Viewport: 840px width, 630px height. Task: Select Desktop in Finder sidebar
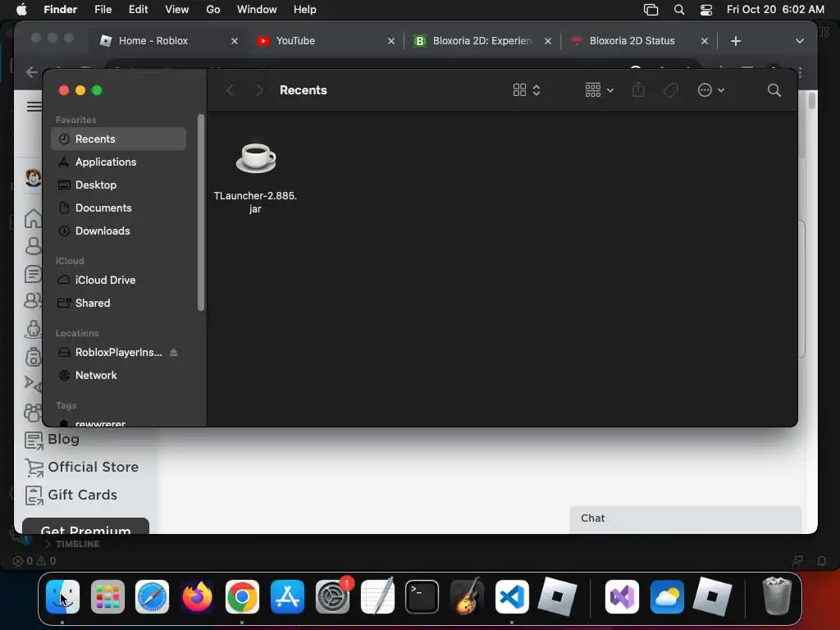click(118, 185)
